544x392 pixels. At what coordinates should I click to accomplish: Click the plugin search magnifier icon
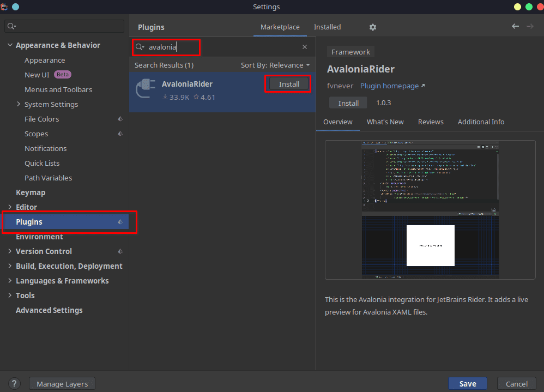coord(140,47)
